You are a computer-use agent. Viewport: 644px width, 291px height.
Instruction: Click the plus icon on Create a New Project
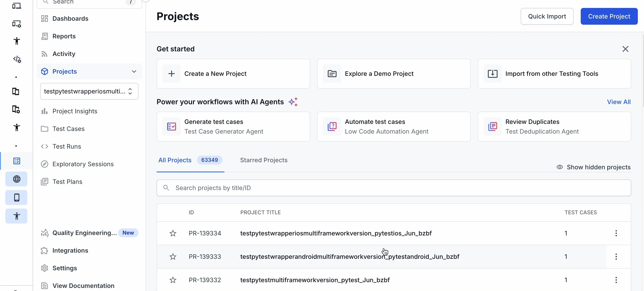pyautogui.click(x=172, y=74)
